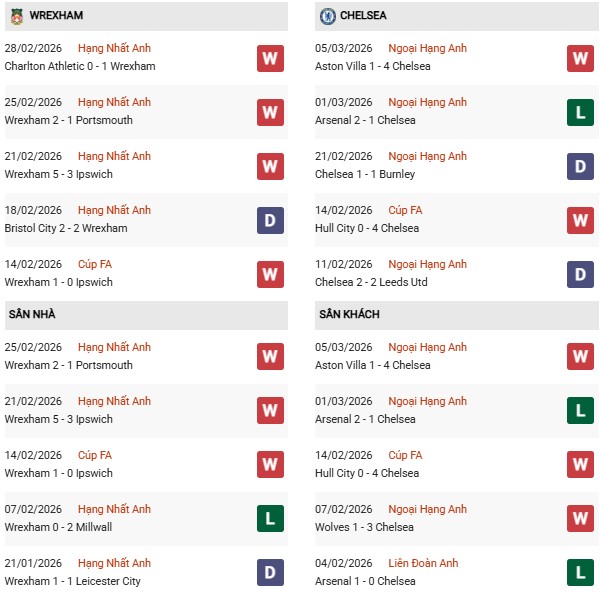
Task: Click Wrexham 1-1 Leicester City result
Action: coord(72,581)
